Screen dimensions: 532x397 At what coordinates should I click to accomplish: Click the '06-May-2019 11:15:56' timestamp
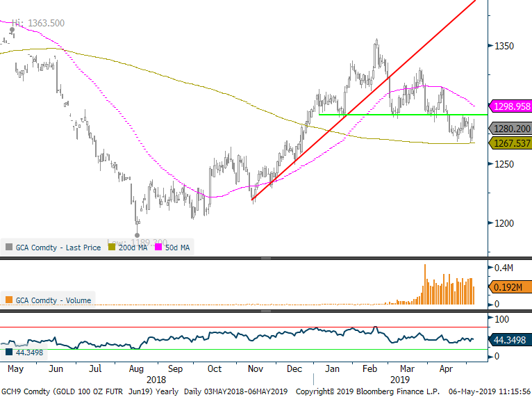(x=489, y=391)
